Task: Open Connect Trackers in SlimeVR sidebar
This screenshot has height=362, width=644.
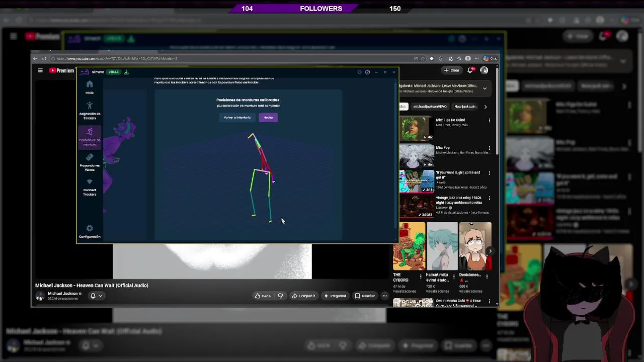Action: (90, 187)
